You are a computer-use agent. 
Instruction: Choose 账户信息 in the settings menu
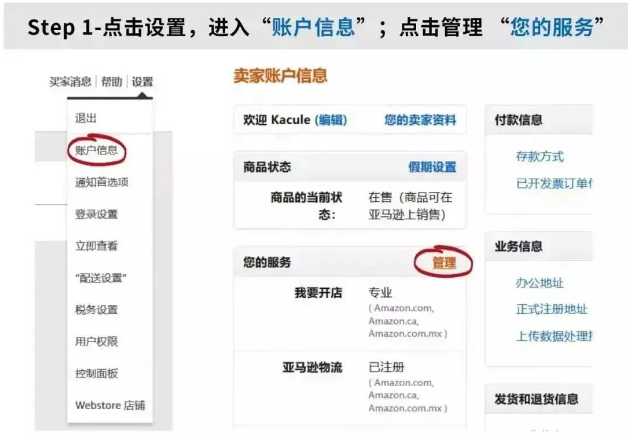point(97,151)
